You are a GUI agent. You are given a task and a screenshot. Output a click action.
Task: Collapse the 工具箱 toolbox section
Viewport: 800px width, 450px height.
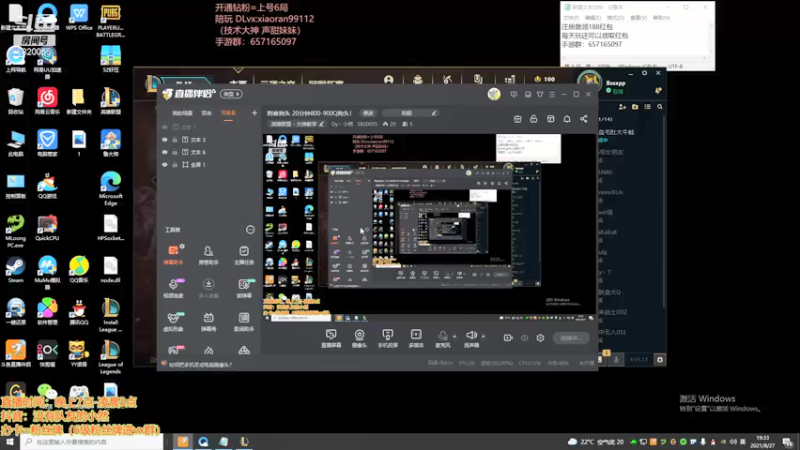250,230
